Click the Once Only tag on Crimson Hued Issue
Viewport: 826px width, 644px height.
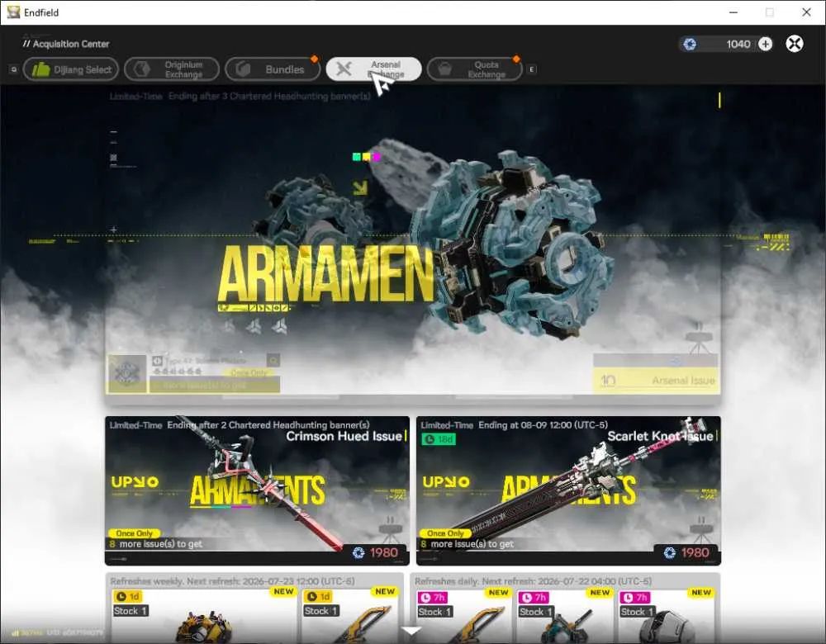(x=134, y=533)
